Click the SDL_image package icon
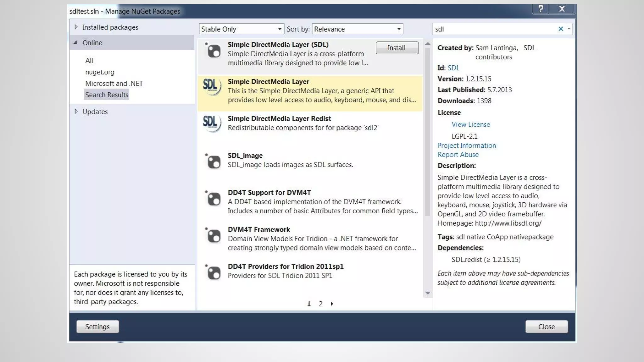The image size is (644, 362). tap(213, 162)
